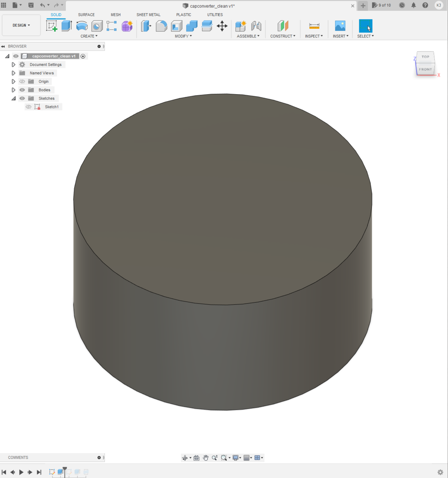Open the SURFACE ribbon tab

86,15
